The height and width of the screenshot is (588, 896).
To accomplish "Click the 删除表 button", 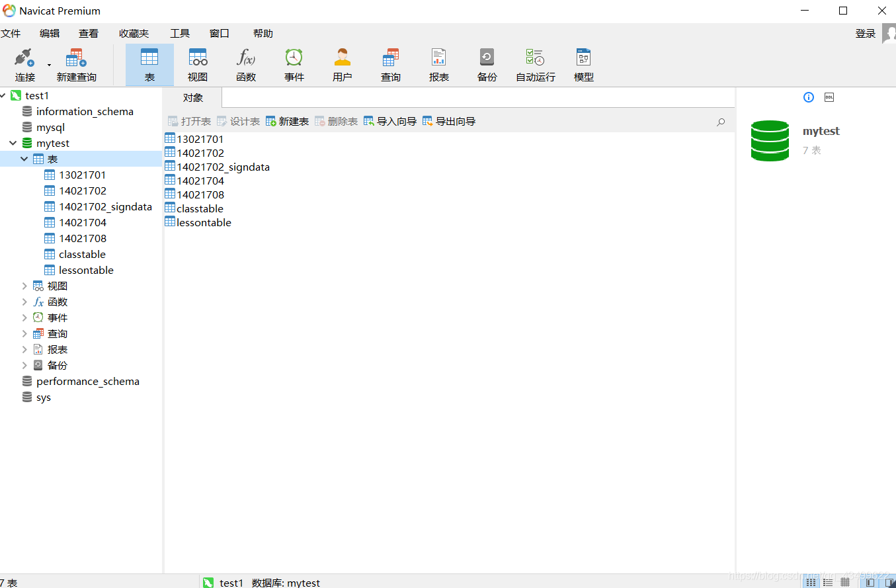I will click(x=336, y=122).
